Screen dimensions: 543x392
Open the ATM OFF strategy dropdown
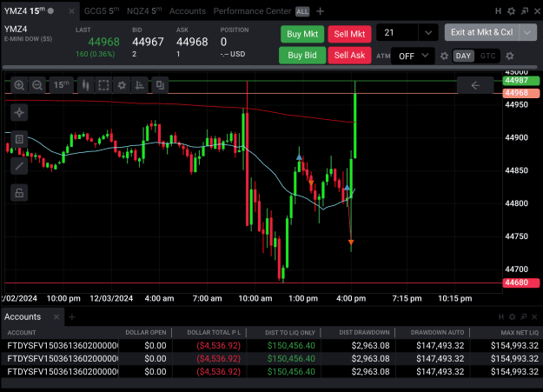pyautogui.click(x=413, y=56)
